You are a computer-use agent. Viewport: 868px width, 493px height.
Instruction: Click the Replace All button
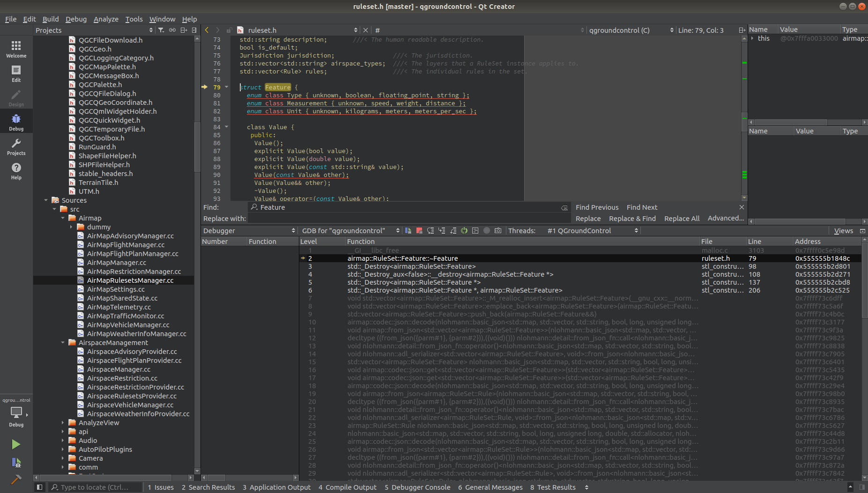682,219
